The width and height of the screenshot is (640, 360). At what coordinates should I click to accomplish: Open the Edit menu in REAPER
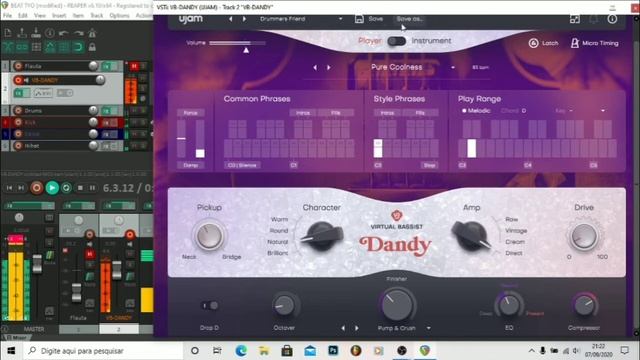tap(22, 16)
